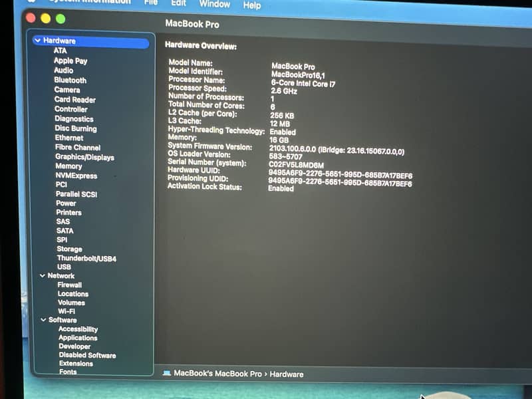The width and height of the screenshot is (532, 399).
Task: Select SAS in the sidebar
Action: (x=63, y=221)
